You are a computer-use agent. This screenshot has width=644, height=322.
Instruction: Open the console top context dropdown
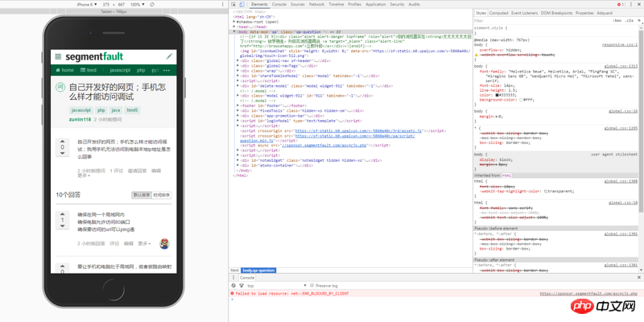[x=277, y=286]
